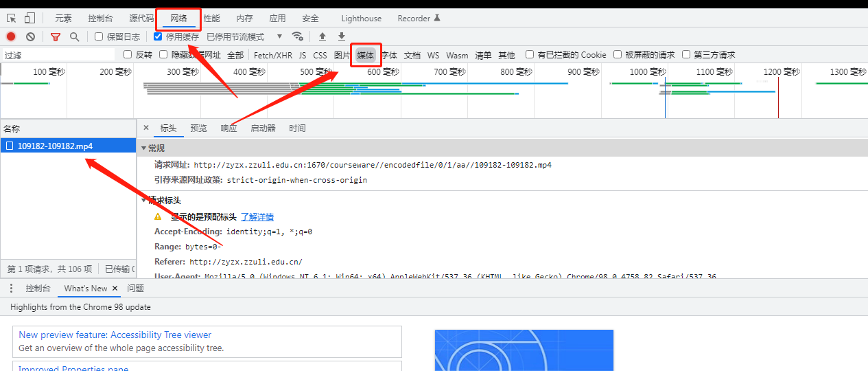Uncheck the 停用缓存 checkbox
868x371 pixels.
click(158, 36)
